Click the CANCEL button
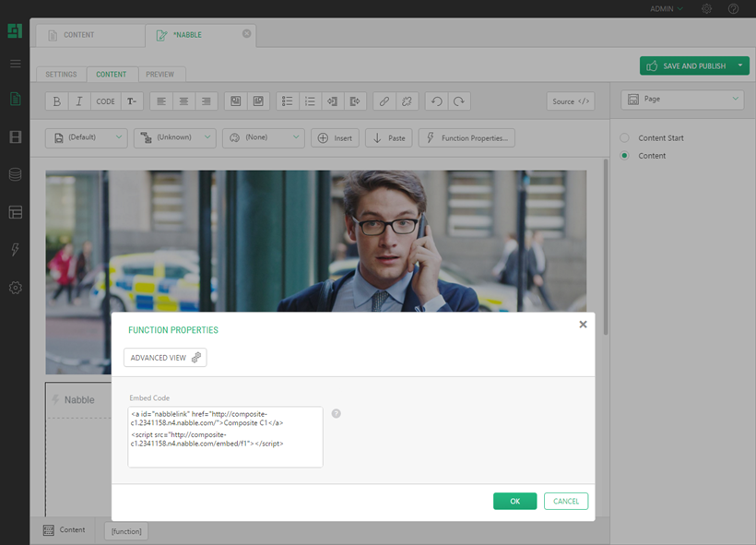Viewport: 756px width, 545px height. pyautogui.click(x=566, y=502)
